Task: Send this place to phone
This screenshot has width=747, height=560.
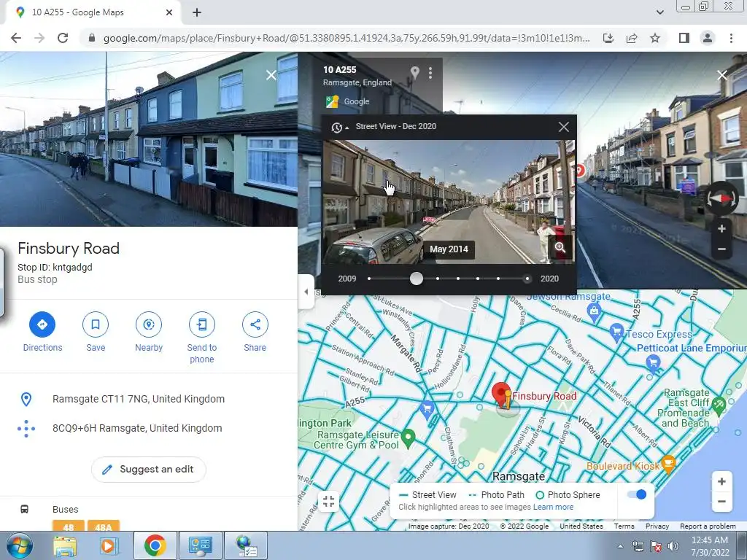Action: pos(202,324)
